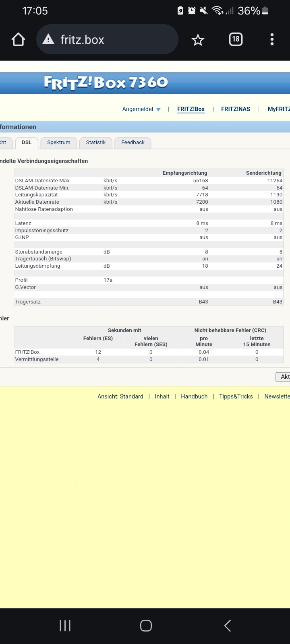Click the Latenz row label
This screenshot has width=290, height=644.
point(23,223)
